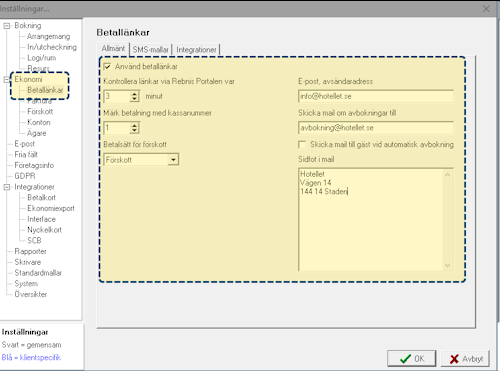
Task: Open the System settings item
Action: [26, 284]
